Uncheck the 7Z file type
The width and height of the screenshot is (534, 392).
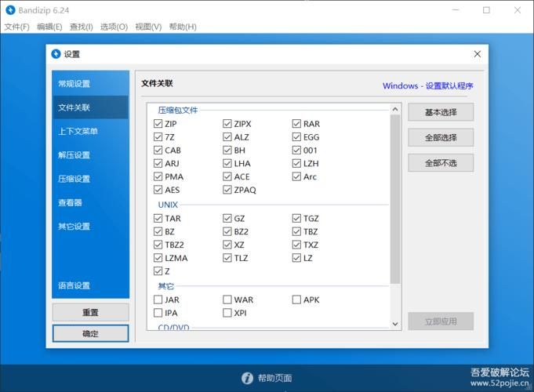pos(158,137)
